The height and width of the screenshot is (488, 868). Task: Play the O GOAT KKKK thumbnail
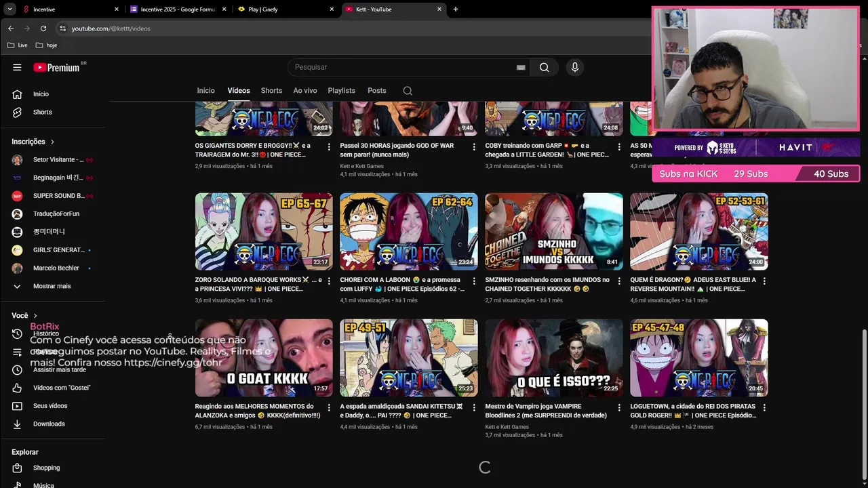pos(264,358)
